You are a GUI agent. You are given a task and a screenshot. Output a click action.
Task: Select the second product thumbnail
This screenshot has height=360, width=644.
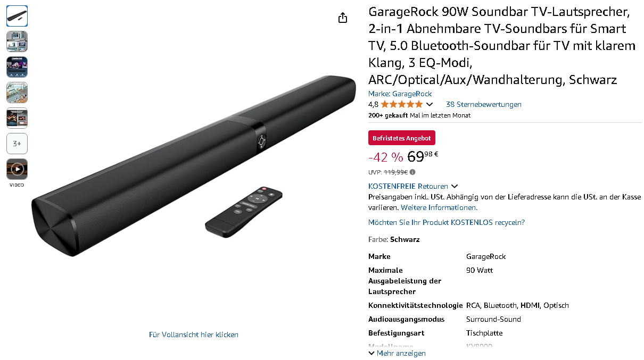coord(17,41)
